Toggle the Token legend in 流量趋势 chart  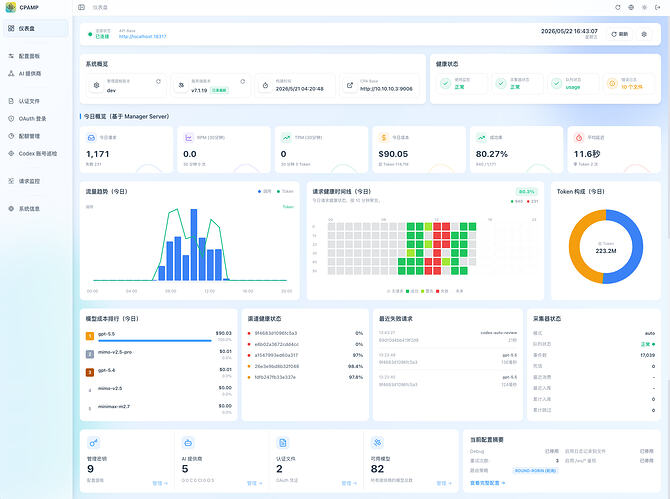[x=285, y=191]
